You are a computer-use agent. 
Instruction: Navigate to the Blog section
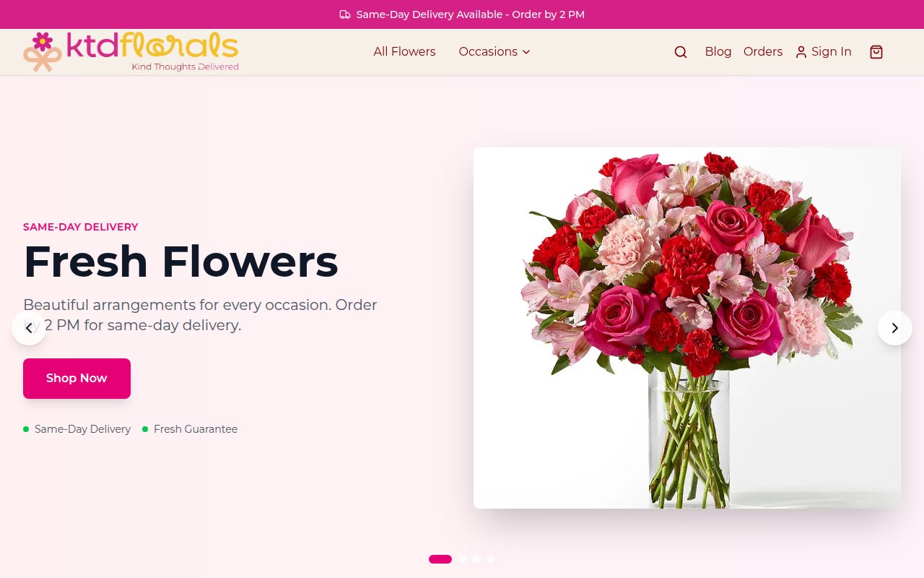click(x=718, y=51)
